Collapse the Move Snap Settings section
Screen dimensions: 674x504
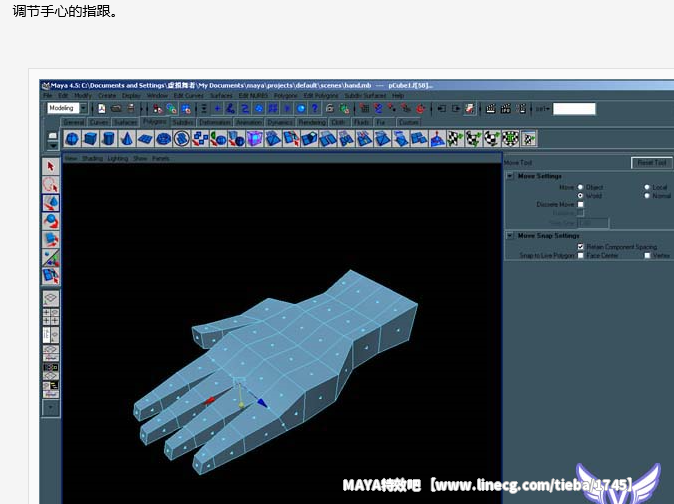(511, 236)
